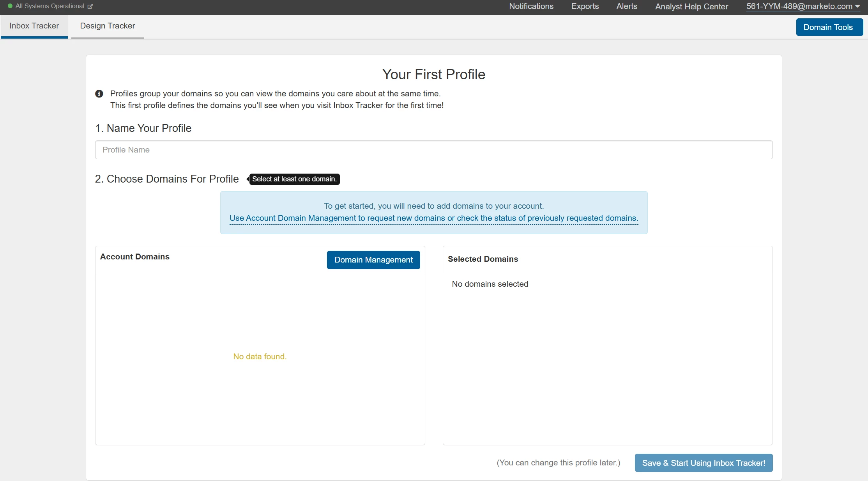Click Save & Start Using Inbox Tracker
The width and height of the screenshot is (868, 481).
point(704,463)
